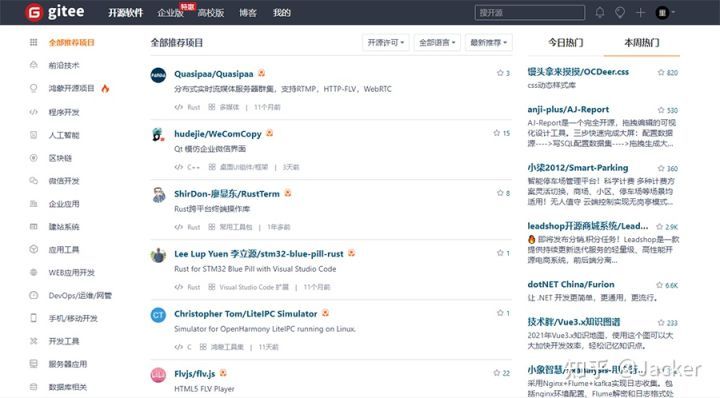Click the 数据库相关 sidebar icon

34,387
